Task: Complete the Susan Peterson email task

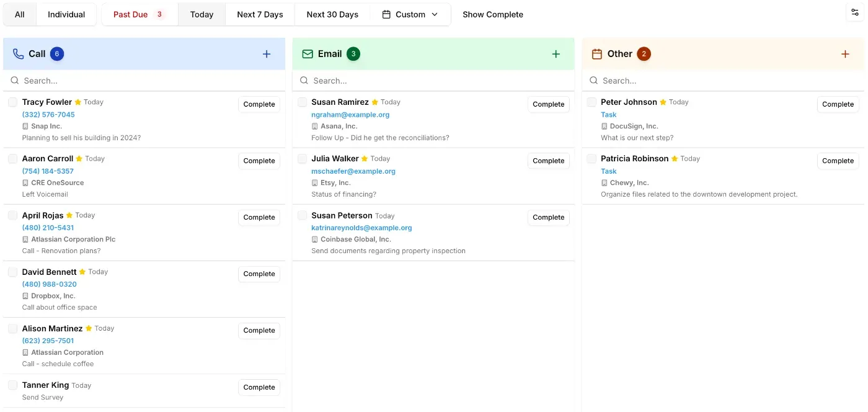Action: (549, 217)
